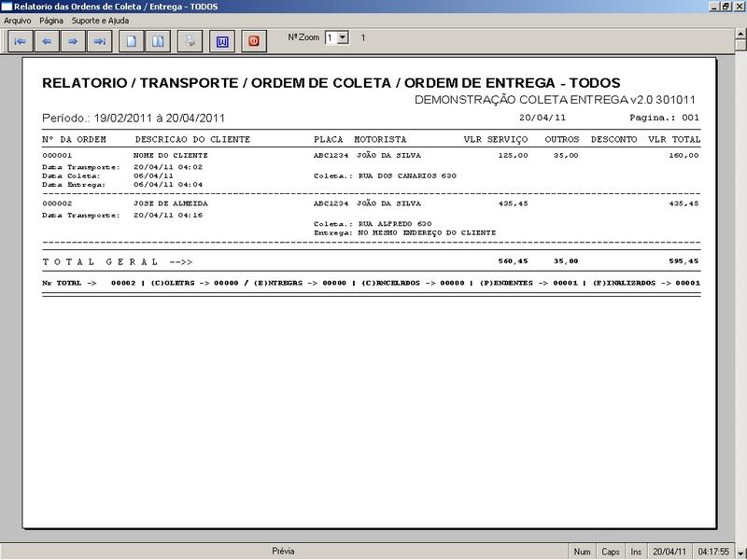Click the Num status bar indicator
This screenshot has width=747, height=560.
click(582, 552)
